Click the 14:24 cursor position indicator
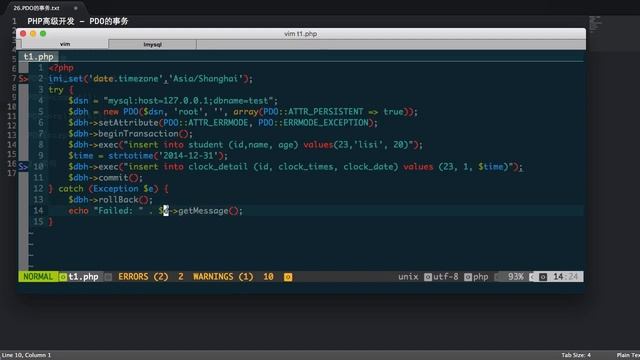Image resolution: width=640 pixels, height=360 pixels. coord(566,277)
